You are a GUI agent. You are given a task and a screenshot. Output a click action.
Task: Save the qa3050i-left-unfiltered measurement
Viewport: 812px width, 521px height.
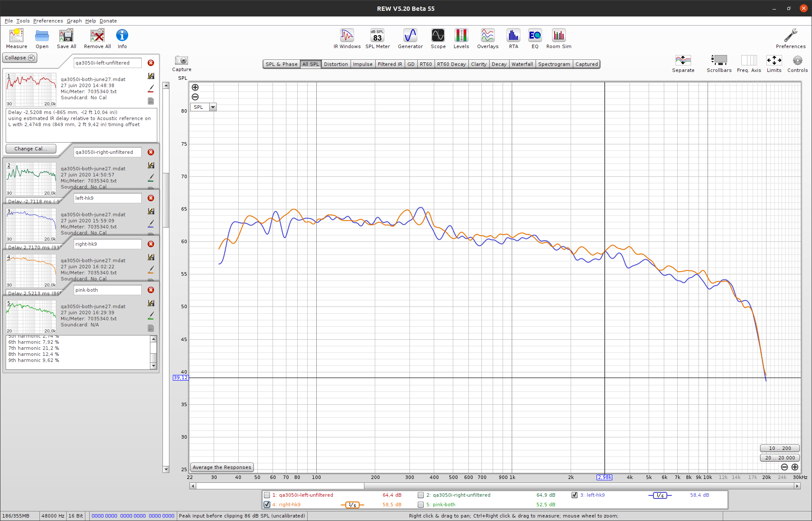click(151, 76)
